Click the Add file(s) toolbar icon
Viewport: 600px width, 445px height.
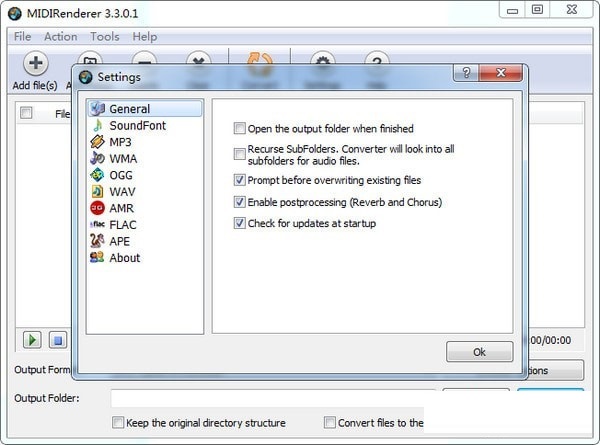(34, 65)
